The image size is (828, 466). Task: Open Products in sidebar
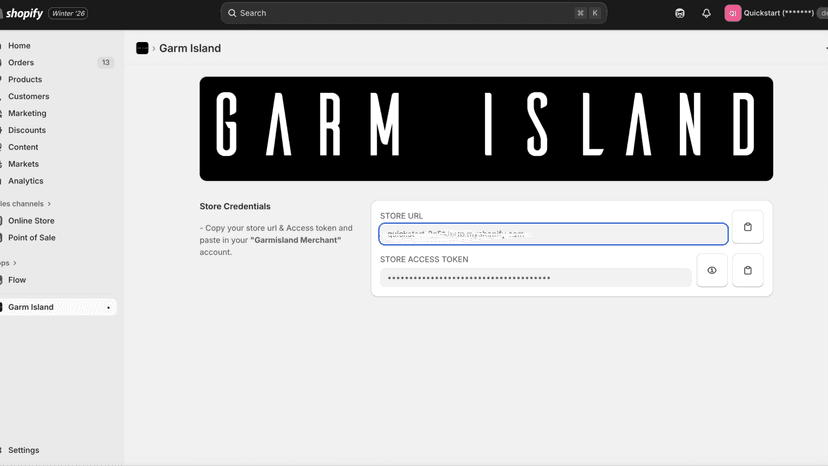[x=25, y=79]
